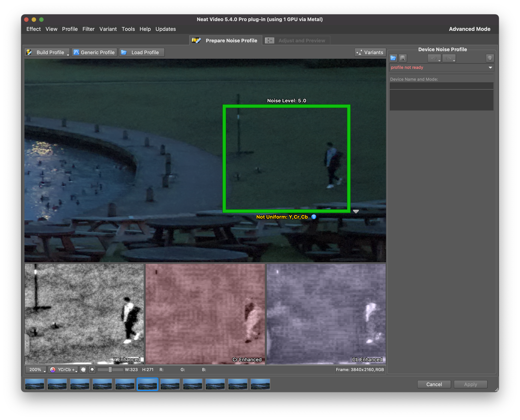Expand the 'profile not ready' dropdown
The height and width of the screenshot is (420, 520).
(490, 68)
